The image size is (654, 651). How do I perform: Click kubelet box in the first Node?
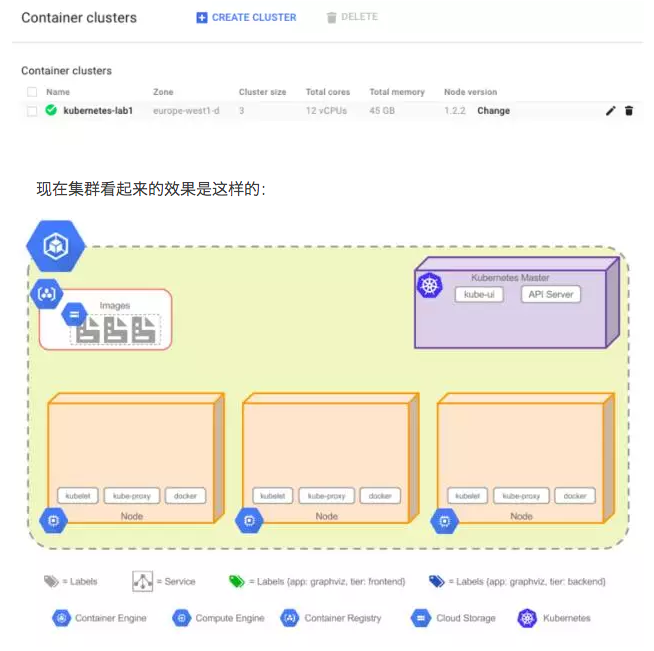click(x=78, y=496)
